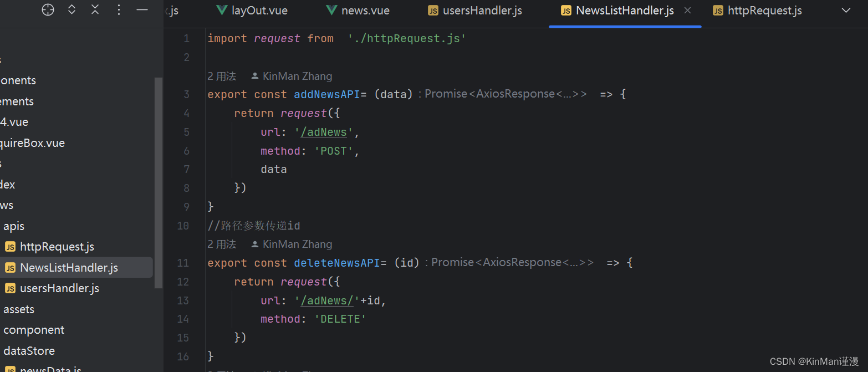Image resolution: width=868 pixels, height=372 pixels.
Task: Click the JS icon beside httpRequest.js tree item
Action: click(10, 247)
